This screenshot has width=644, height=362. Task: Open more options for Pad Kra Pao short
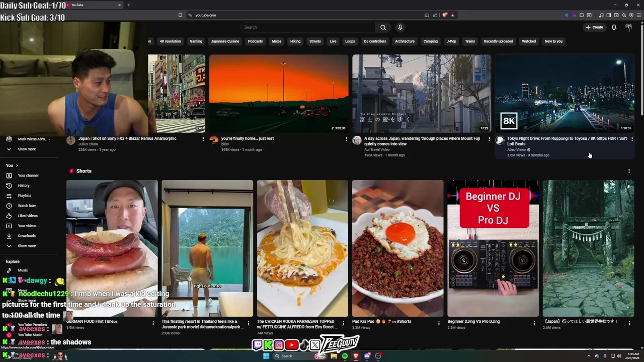(439, 323)
